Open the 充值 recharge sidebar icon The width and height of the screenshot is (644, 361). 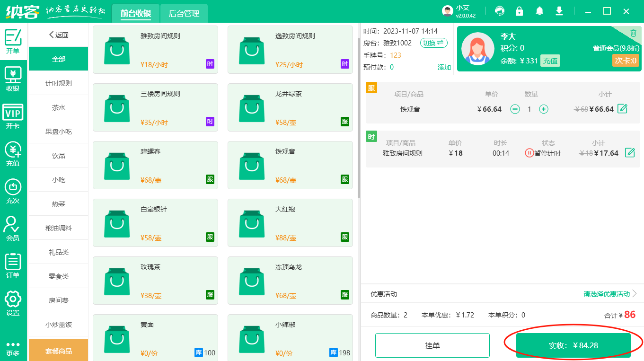[13, 154]
